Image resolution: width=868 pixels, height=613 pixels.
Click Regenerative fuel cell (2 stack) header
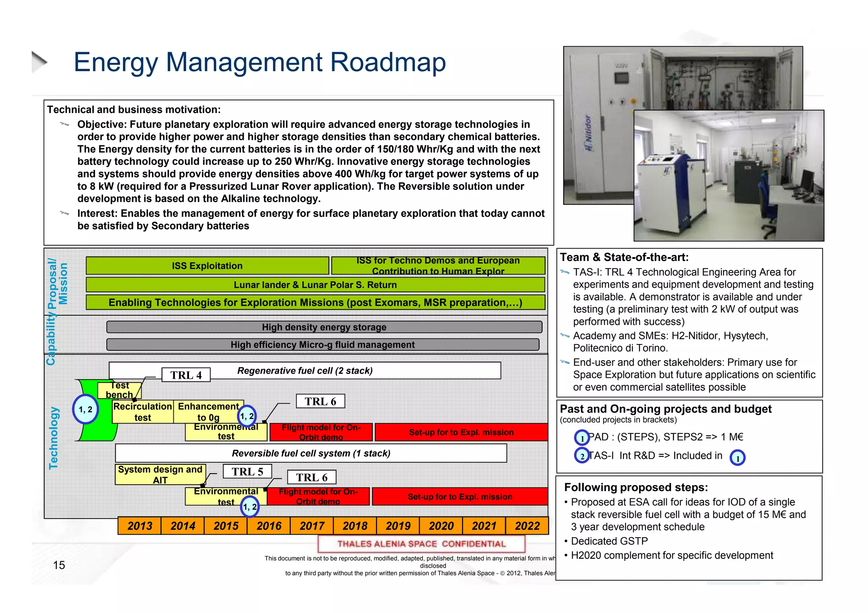305,371
